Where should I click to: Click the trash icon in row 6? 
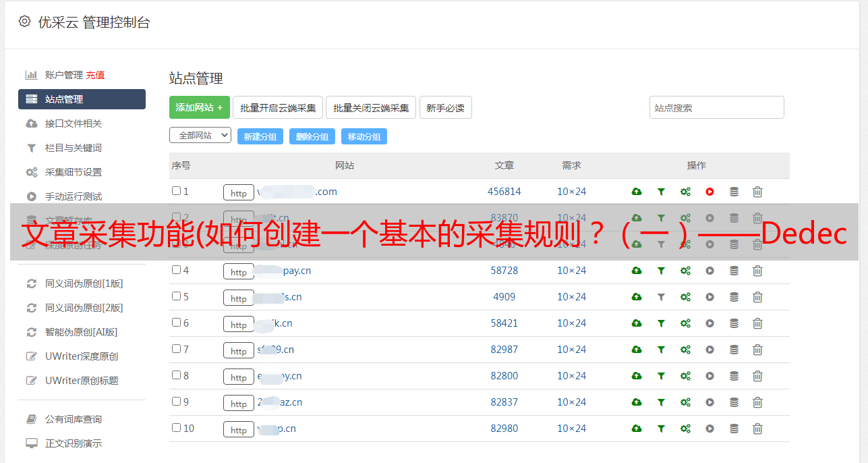pyautogui.click(x=757, y=323)
